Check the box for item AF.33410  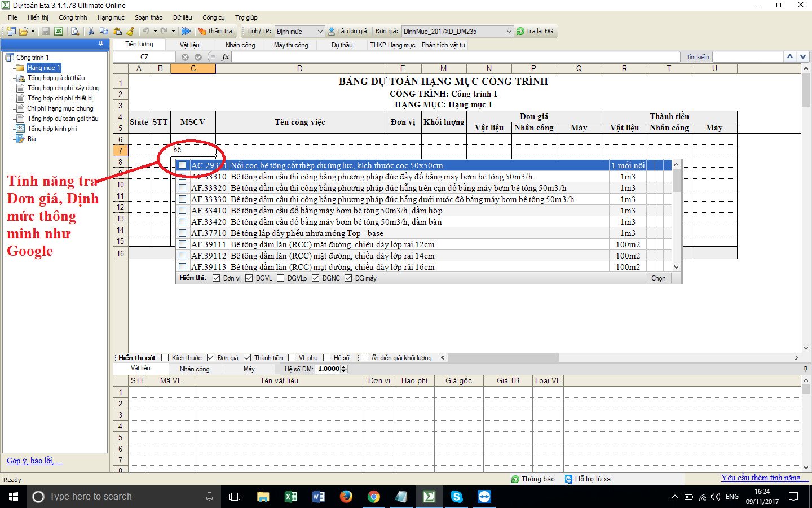pyautogui.click(x=183, y=211)
